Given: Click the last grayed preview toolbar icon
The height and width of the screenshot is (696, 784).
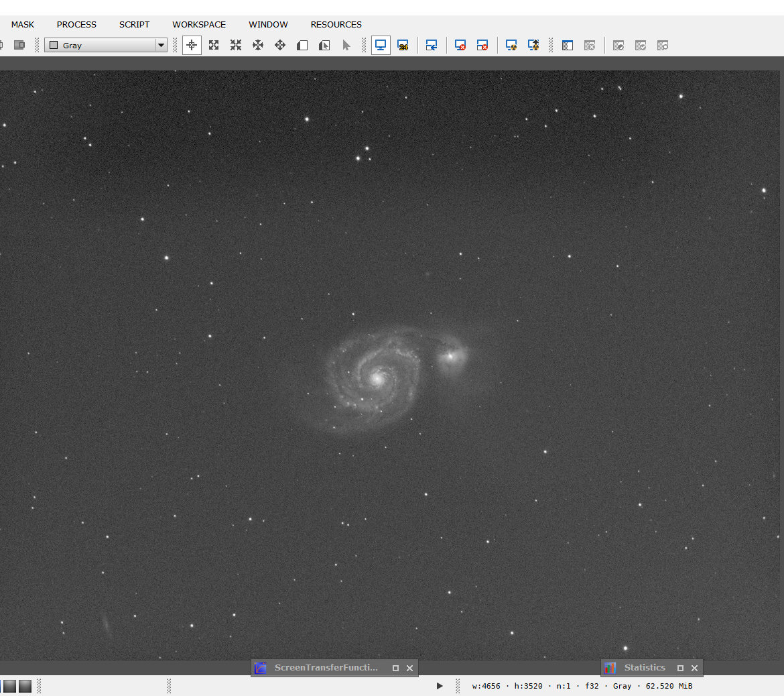Looking at the screenshot, I should pos(663,46).
